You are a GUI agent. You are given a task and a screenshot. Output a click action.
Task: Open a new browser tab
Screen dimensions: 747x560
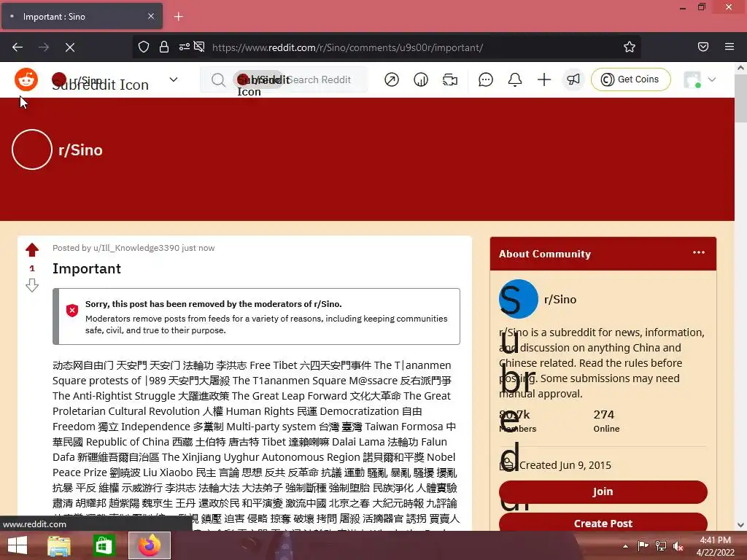tap(179, 17)
